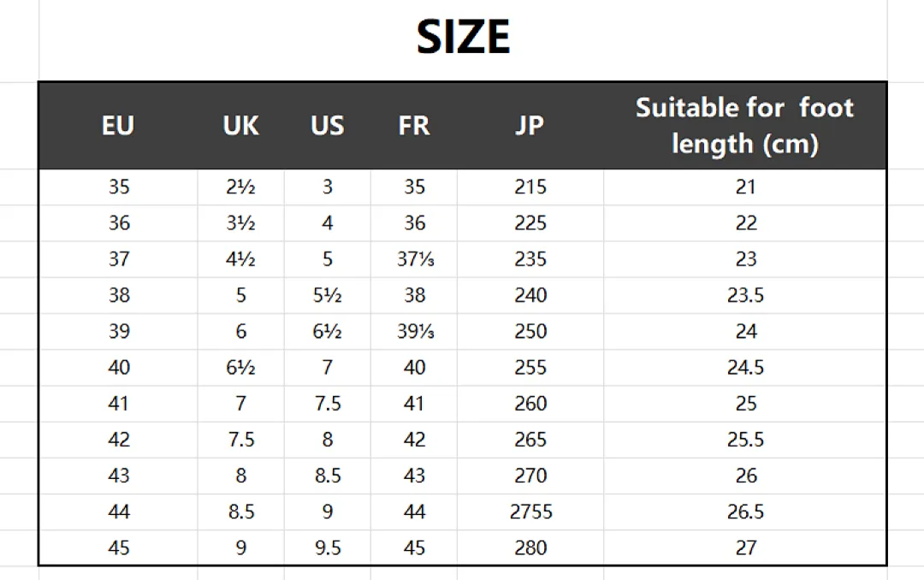
Task: Click the EU 45 cell
Action: [x=118, y=547]
